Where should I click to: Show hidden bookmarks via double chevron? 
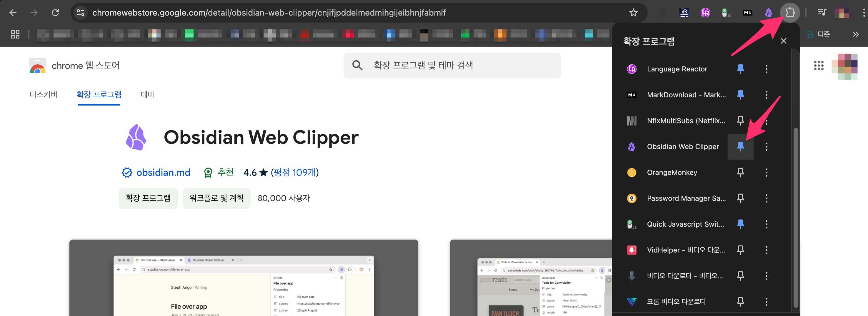click(856, 34)
